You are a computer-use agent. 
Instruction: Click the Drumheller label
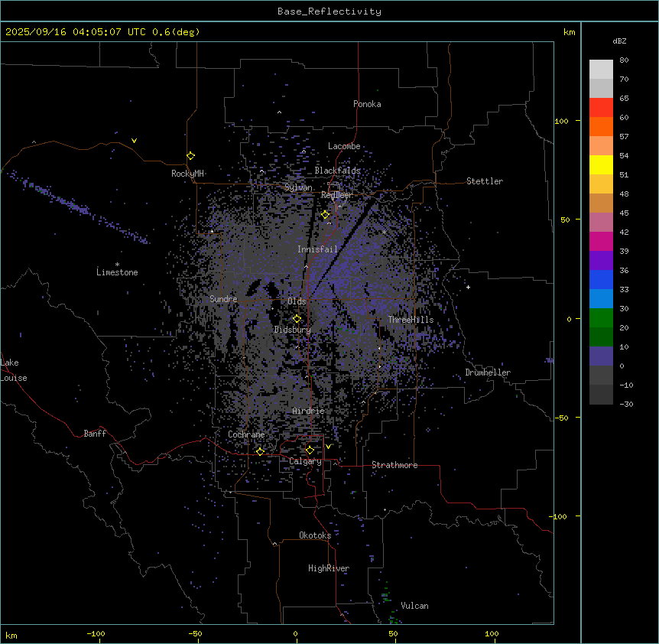488,372
